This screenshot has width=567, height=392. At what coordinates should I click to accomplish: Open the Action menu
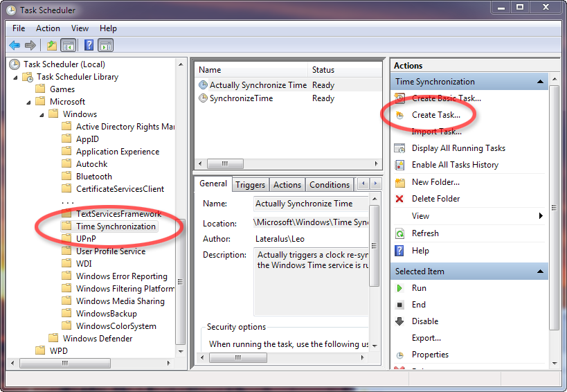point(48,28)
